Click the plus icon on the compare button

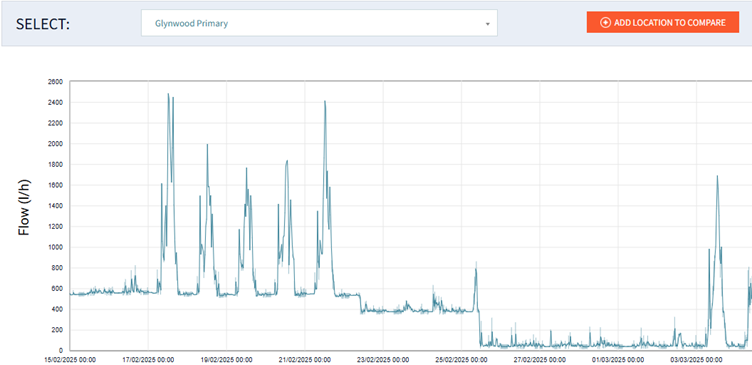click(x=605, y=23)
